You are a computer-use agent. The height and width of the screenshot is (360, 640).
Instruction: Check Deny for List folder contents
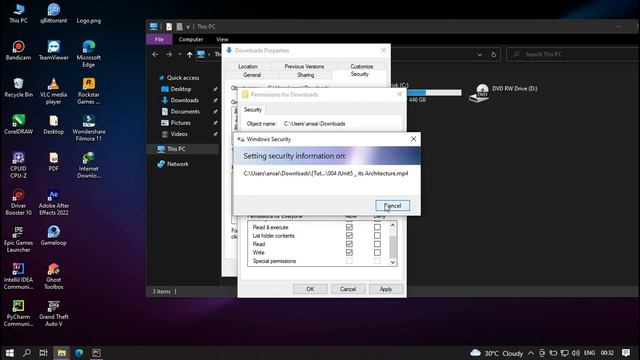point(377,236)
